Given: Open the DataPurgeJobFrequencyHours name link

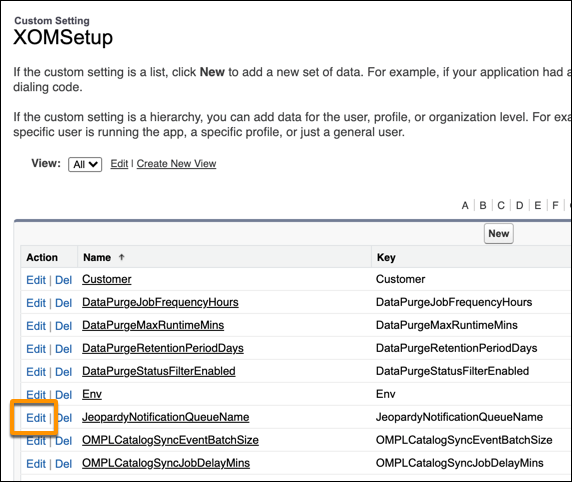Looking at the screenshot, I should click(x=160, y=302).
